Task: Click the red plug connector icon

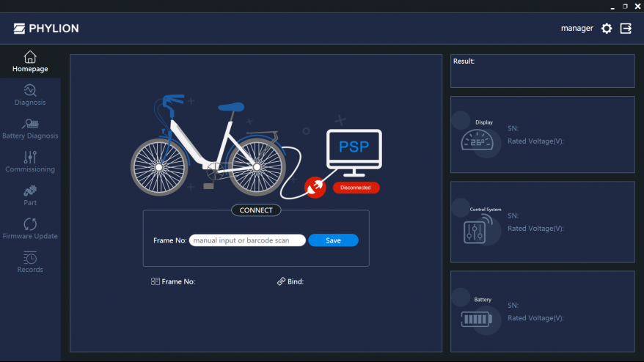Action: coord(315,188)
